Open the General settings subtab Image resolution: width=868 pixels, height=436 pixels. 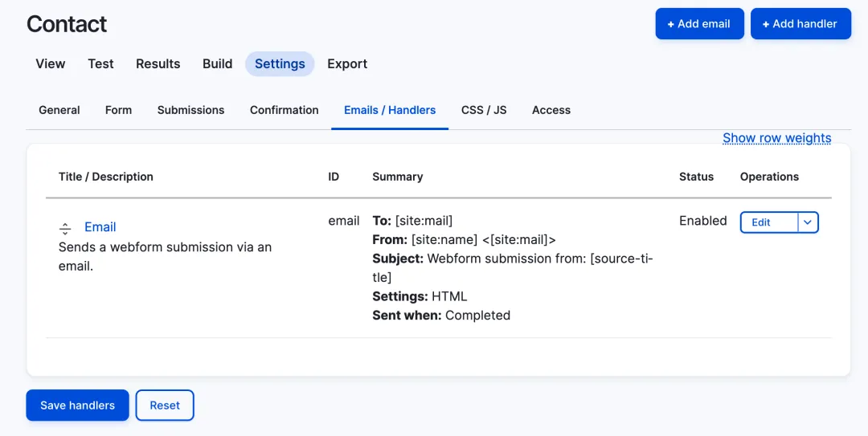coord(59,110)
